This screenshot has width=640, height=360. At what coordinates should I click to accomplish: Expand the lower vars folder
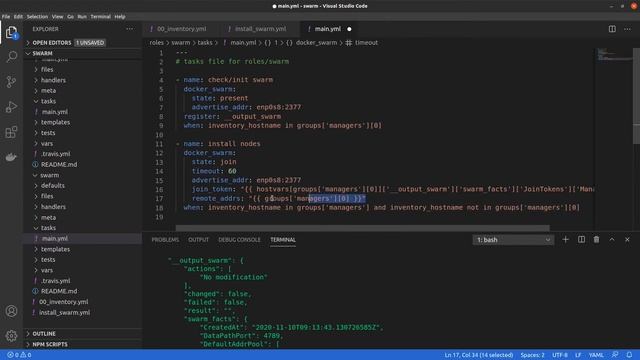tap(47, 271)
